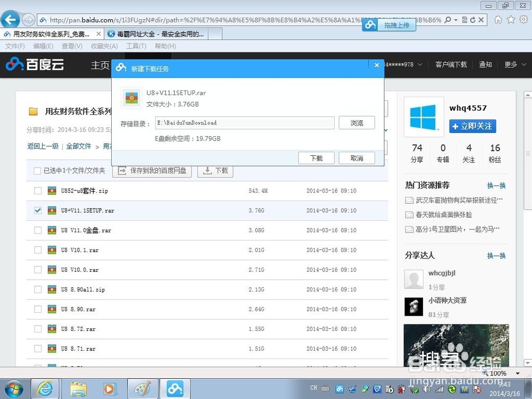Image resolution: width=532 pixels, height=399 pixels.
Task: Expand the account ****978 dropdown
Action: pos(420,64)
